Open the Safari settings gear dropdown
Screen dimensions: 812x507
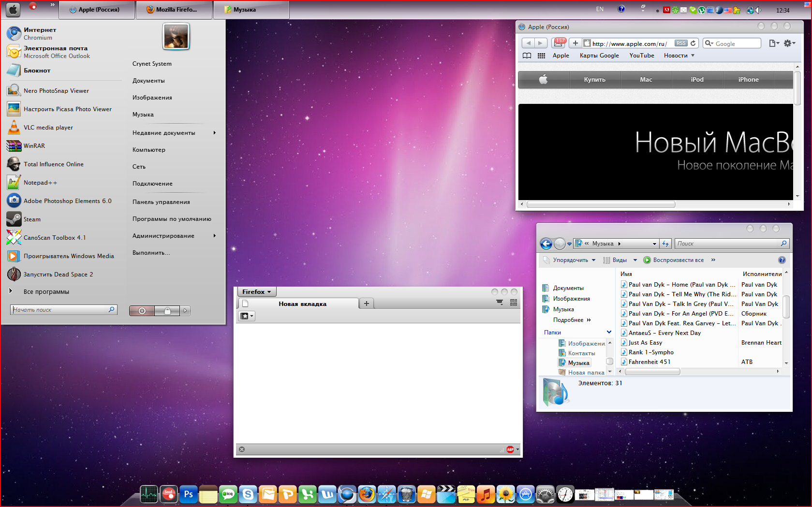click(x=789, y=43)
